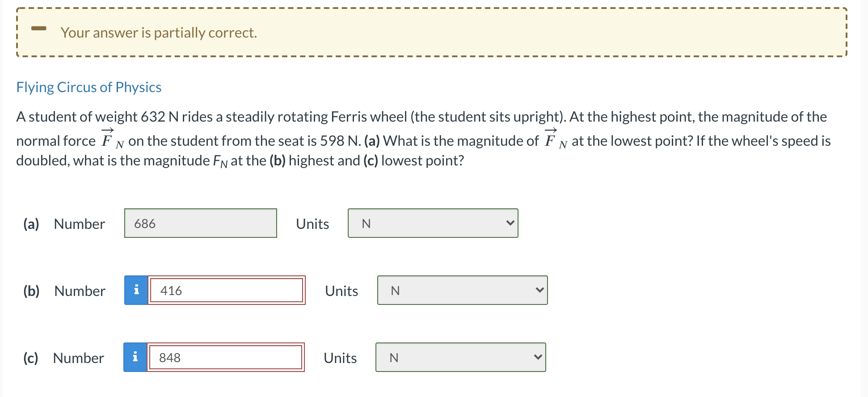Click the chevron on part (a) Units selector
868x397 pixels.
point(511,223)
